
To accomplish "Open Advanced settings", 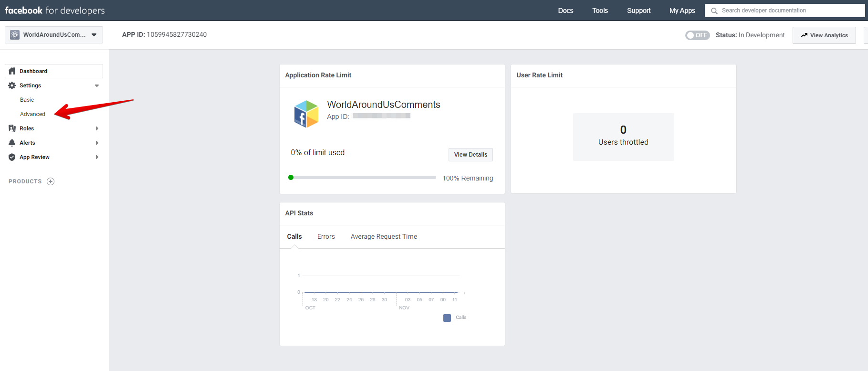I will pos(32,114).
